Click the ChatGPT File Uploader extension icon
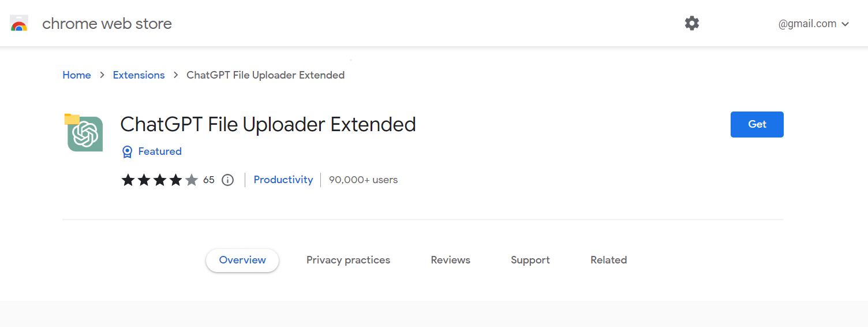Viewport: 868px width, 327px height. 84,133
